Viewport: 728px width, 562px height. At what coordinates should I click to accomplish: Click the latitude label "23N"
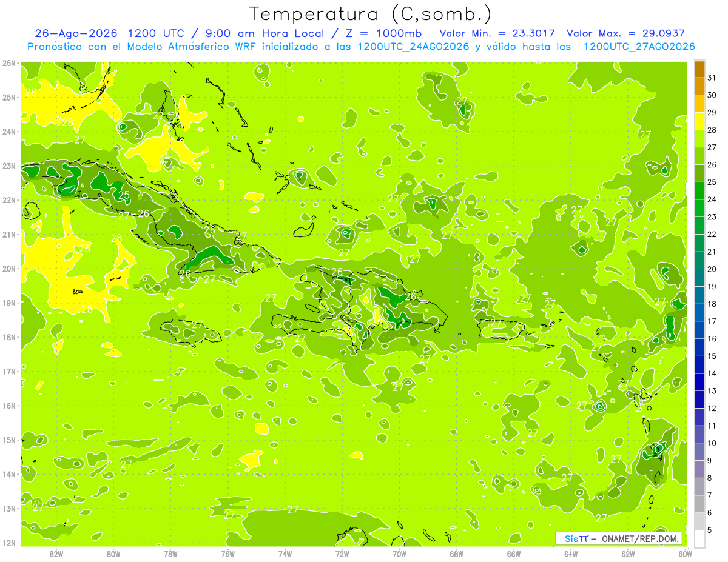coord(8,166)
